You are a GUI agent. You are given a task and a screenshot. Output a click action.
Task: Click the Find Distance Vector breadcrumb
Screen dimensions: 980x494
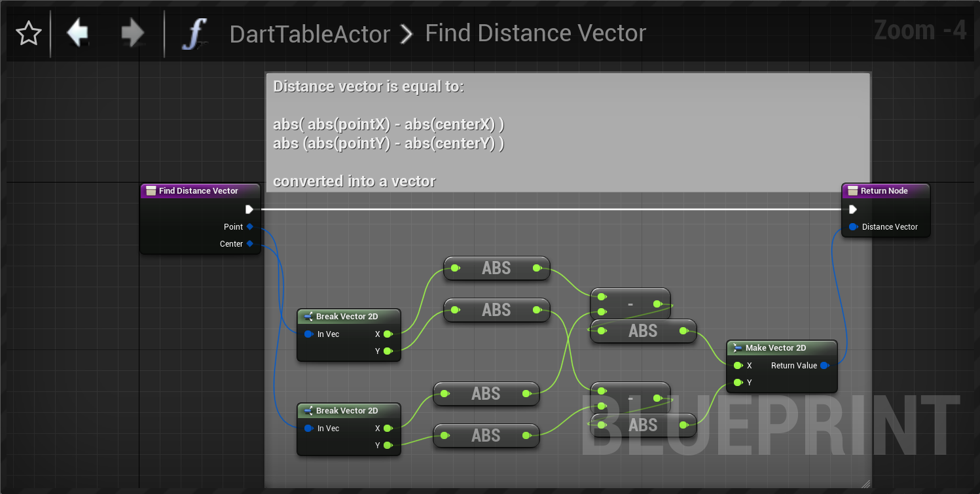535,33
